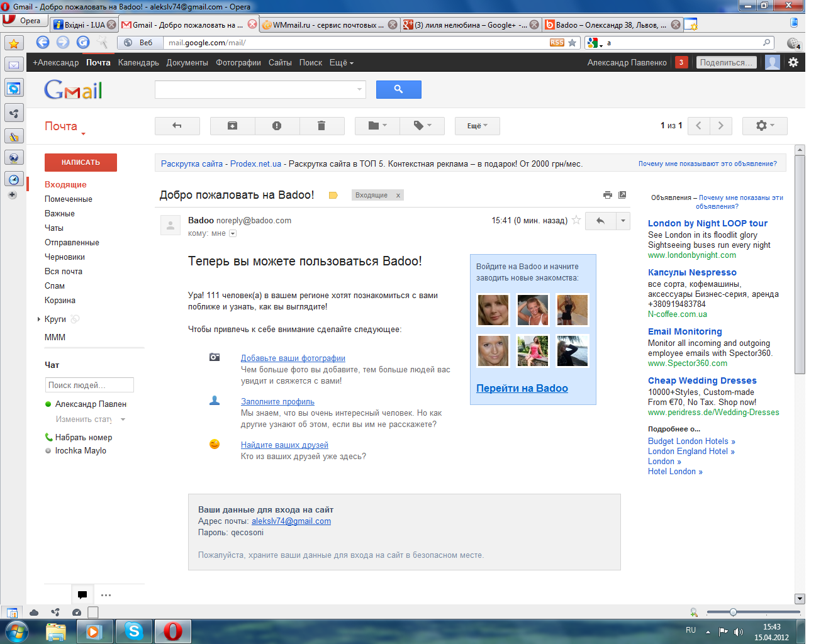The image size is (838, 644).
Task: Adjust the Opera zoom slider handle
Action: coord(733,612)
